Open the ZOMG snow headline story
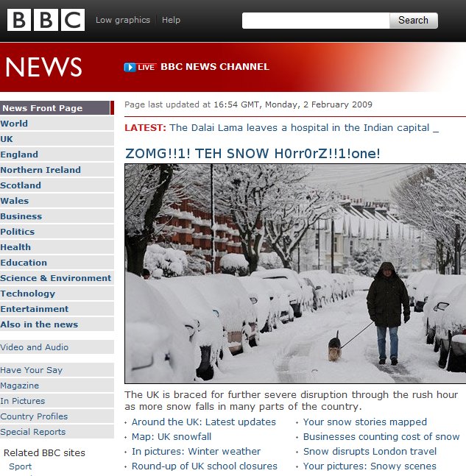The image size is (466, 476). 253,153
